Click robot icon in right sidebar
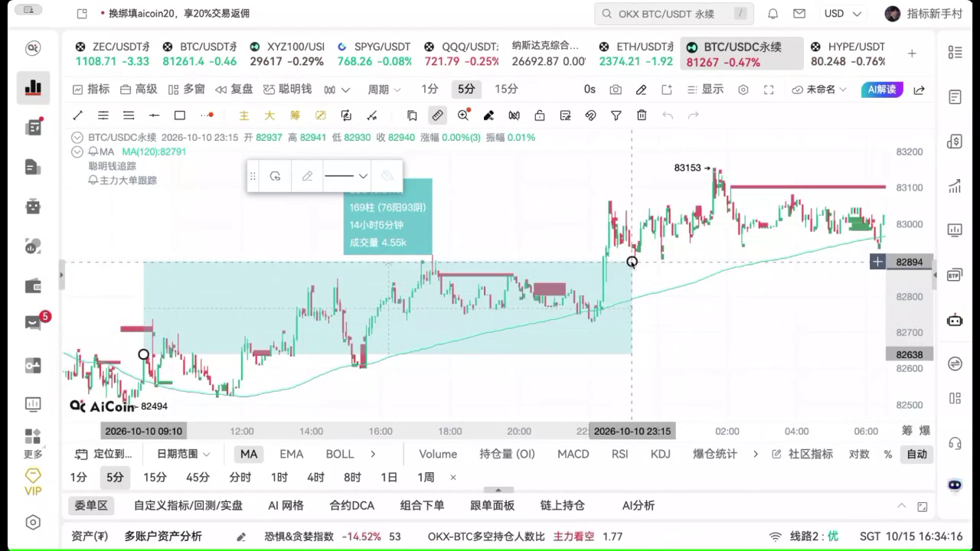Image resolution: width=980 pixels, height=551 pixels. [x=955, y=320]
